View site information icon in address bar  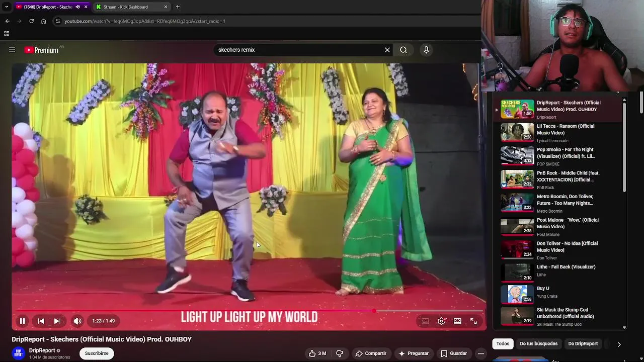pyautogui.click(x=58, y=21)
